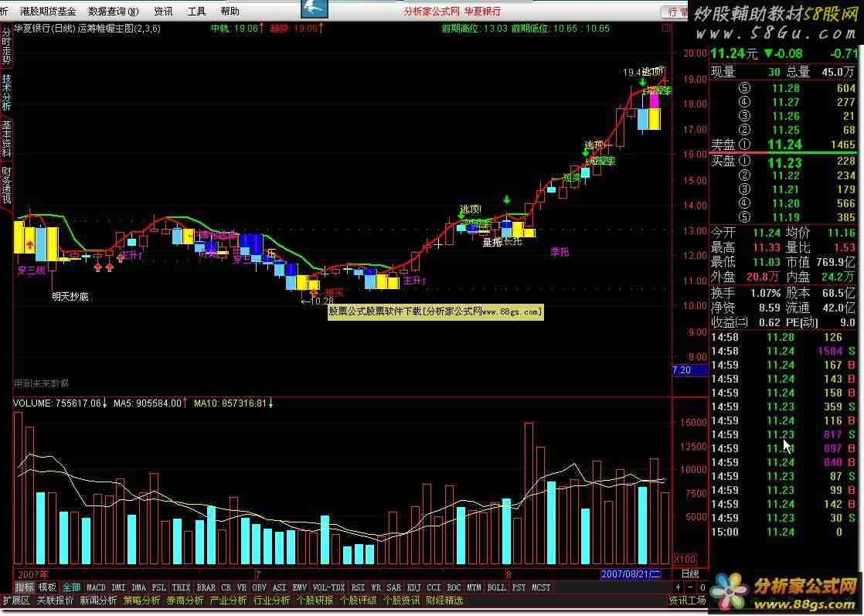
Task: Select the 全部 indicator filter
Action: click(71, 587)
